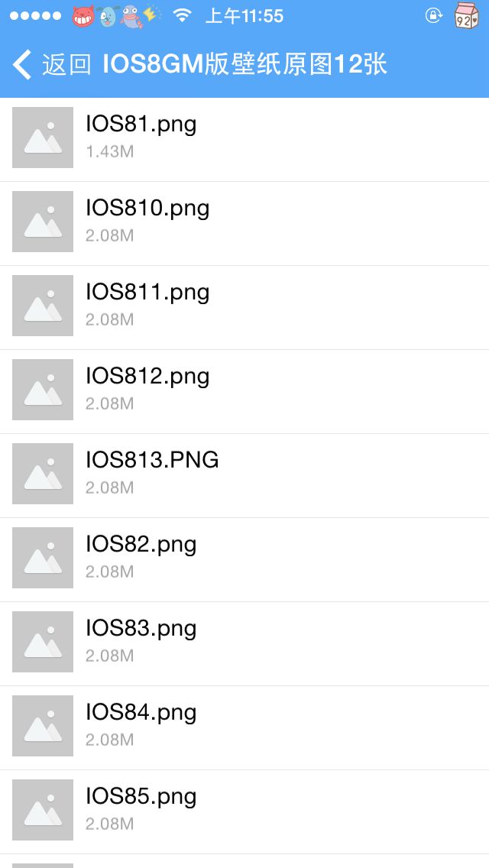Tap the back arrow chevron icon

[23, 65]
